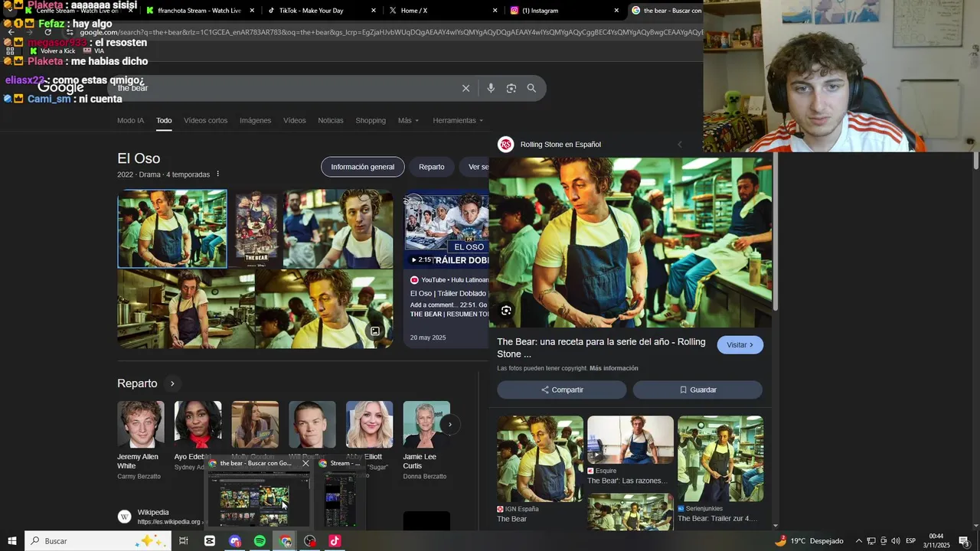Open the Windows Start menu
980x551 pixels.
11,541
